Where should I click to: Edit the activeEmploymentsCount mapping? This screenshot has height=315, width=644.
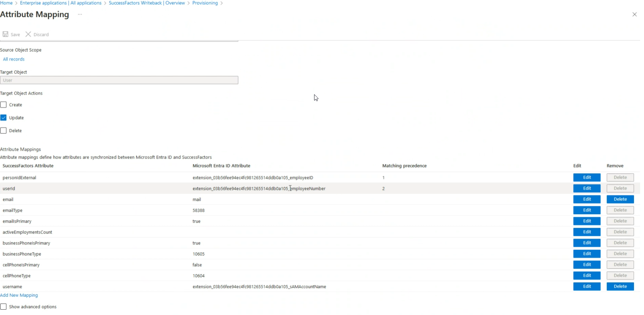(x=587, y=232)
